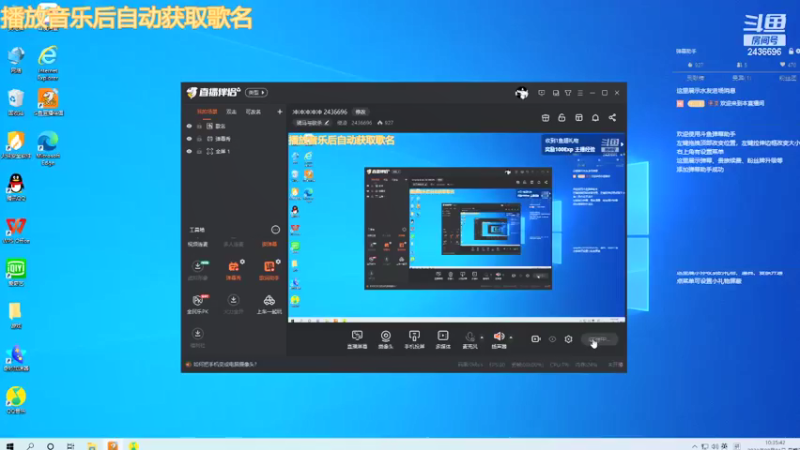Open the skin/theme shirt icon
Image resolution: width=800 pixels, height=450 pixels.
pos(568,93)
